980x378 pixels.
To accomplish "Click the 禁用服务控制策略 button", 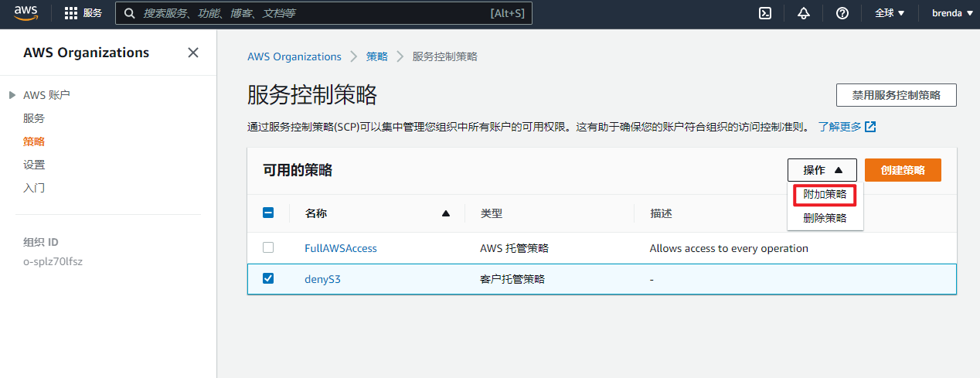I will tap(897, 95).
